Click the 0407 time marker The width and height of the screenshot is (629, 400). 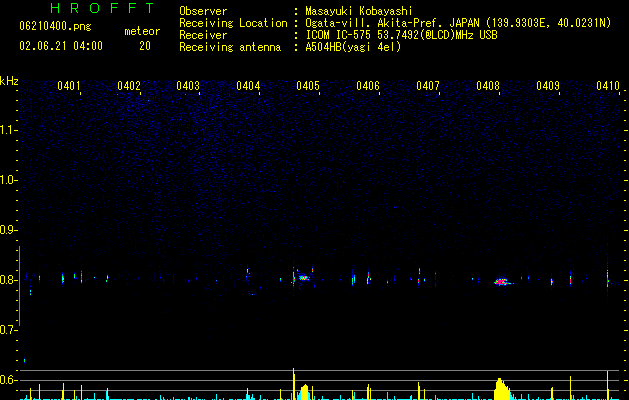click(428, 86)
